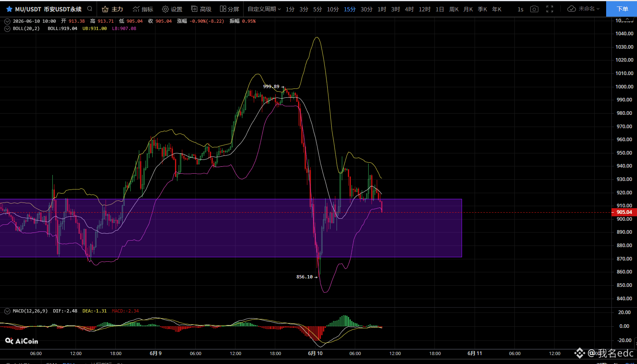Open the 高级 advanced tools
This screenshot has width=637, height=364.
201,9
